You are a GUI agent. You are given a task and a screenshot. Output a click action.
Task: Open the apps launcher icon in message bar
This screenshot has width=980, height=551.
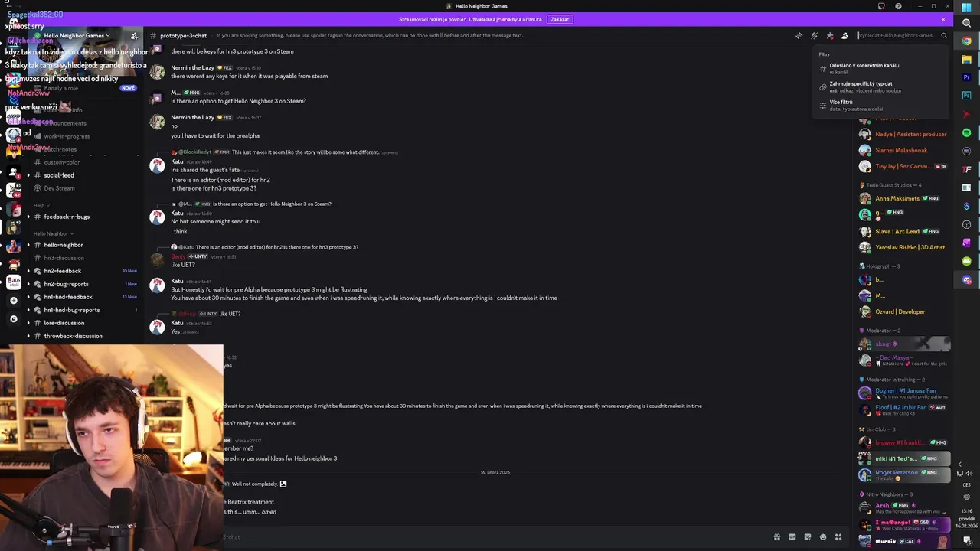point(838,537)
